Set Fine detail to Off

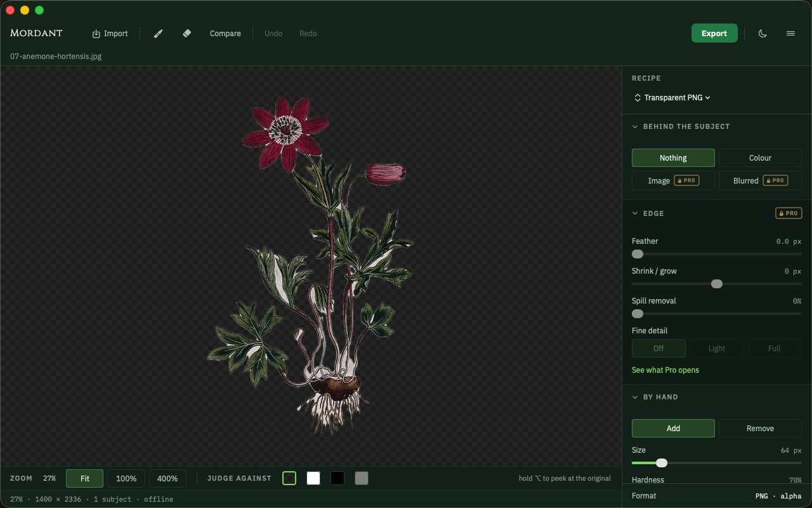coord(658,349)
